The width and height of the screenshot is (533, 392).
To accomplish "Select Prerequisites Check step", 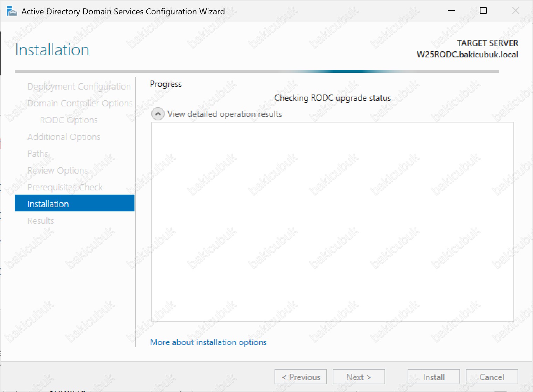I will pos(65,187).
